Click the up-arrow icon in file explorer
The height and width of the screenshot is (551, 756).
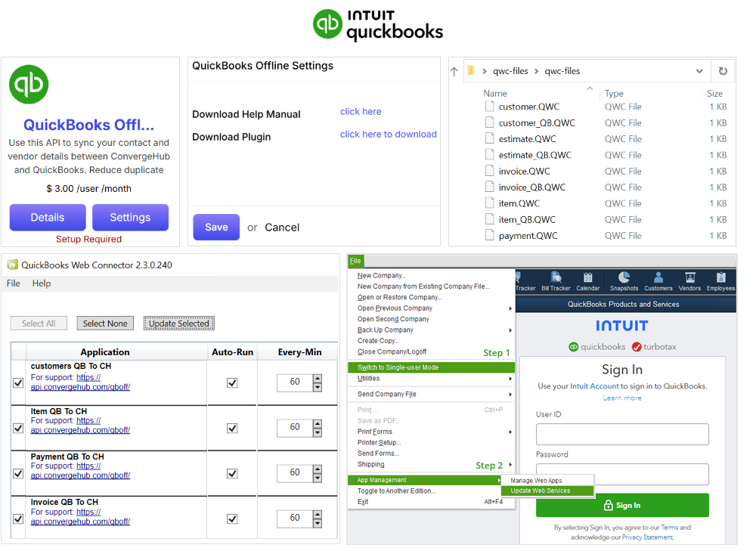(x=454, y=72)
